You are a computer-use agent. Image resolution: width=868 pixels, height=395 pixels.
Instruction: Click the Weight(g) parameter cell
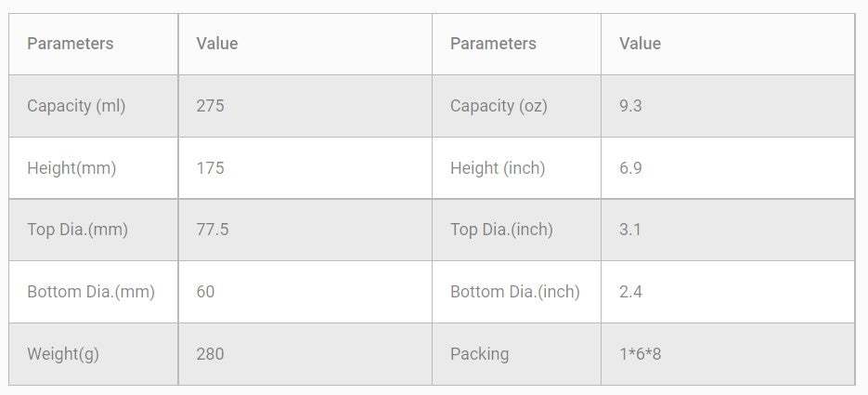pyautogui.click(x=64, y=354)
